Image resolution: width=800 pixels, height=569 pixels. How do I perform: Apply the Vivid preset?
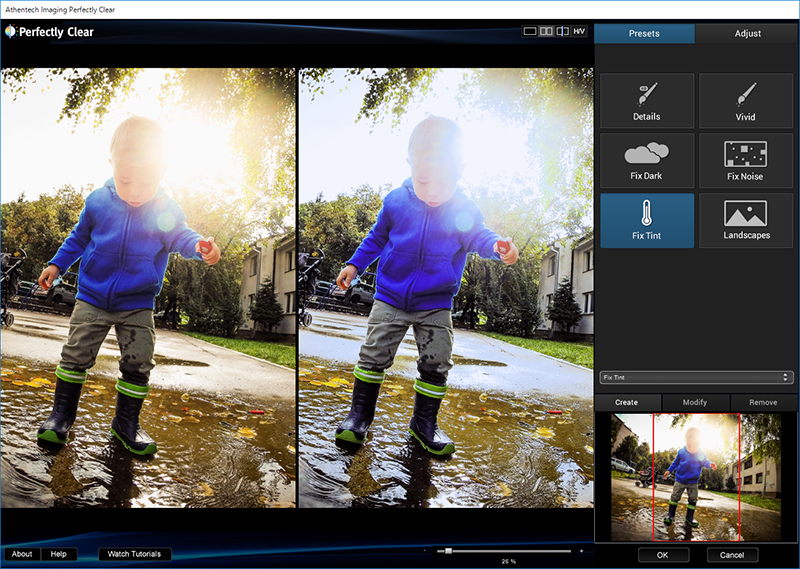click(x=746, y=101)
